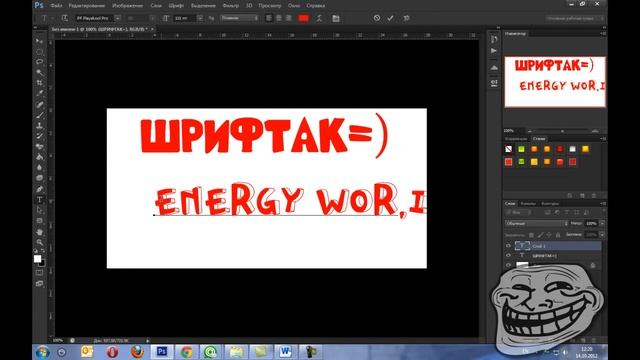Select the Dodge tool
Image resolution: width=640 pixels, height=360 pixels.
39,178
